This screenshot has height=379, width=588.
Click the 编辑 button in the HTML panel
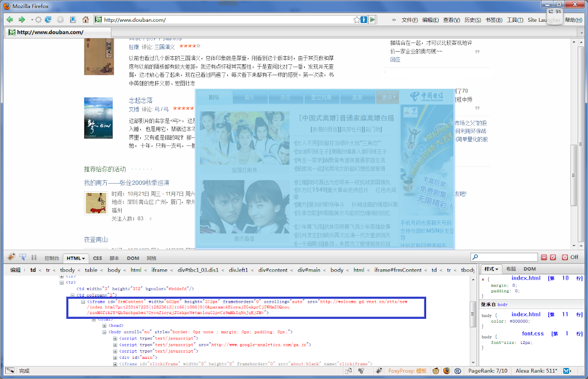coord(16,270)
